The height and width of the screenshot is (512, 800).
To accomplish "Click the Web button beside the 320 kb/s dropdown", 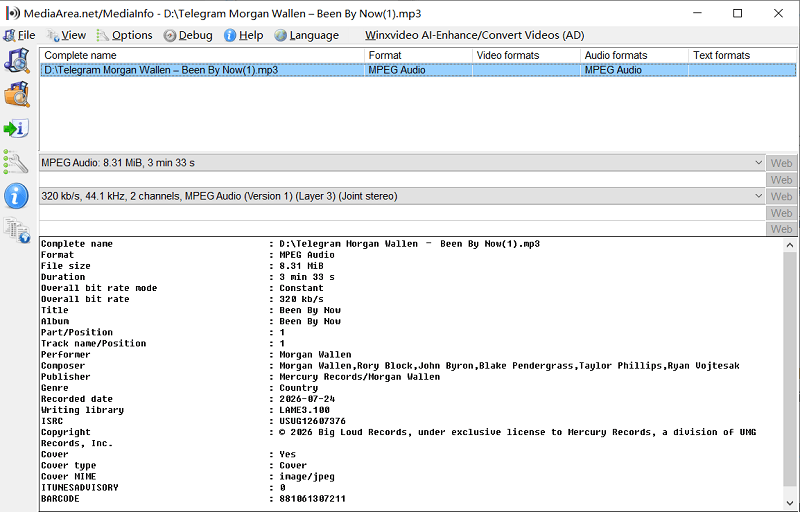I will pyautogui.click(x=781, y=196).
